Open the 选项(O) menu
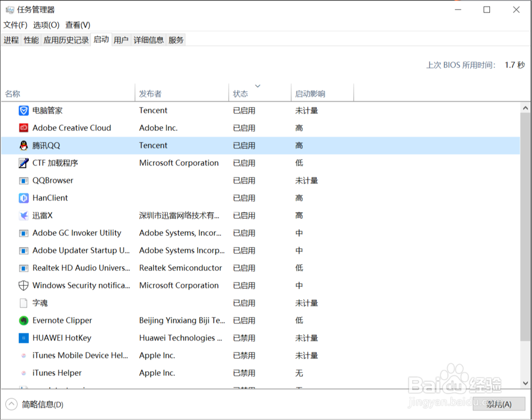The height and width of the screenshot is (420, 532). 46,25
